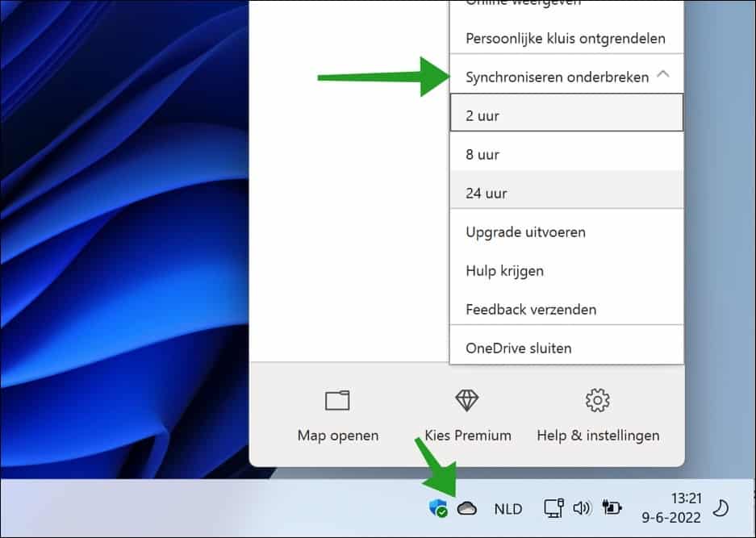This screenshot has width=756, height=538.
Task: Click the cast/display icon in tray
Action: pyautogui.click(x=554, y=508)
